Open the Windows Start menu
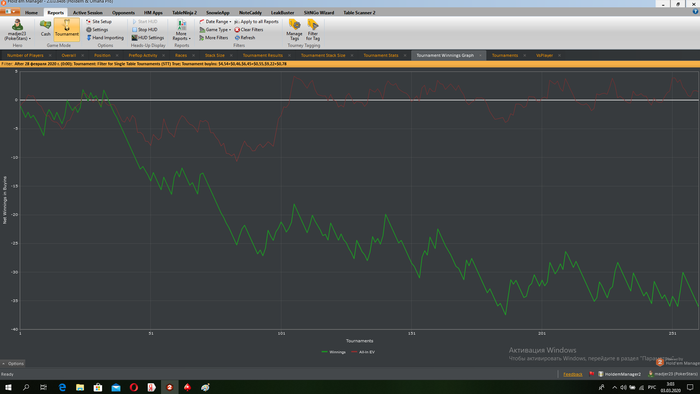The image size is (700, 394). click(x=8, y=387)
